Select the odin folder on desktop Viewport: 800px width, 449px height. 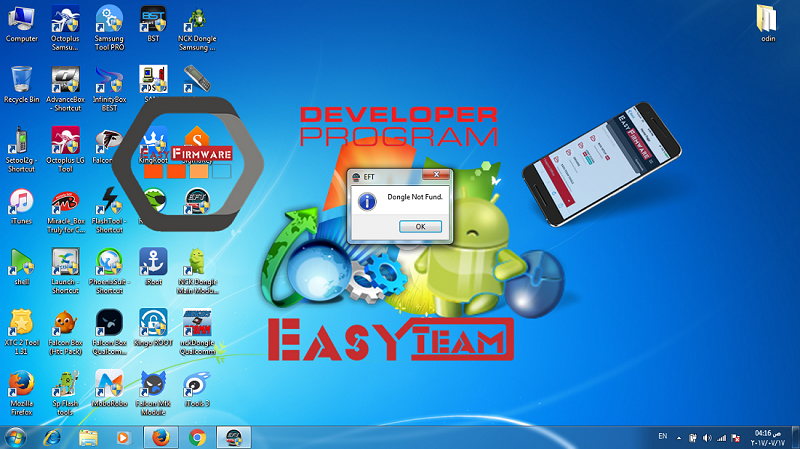[x=767, y=24]
